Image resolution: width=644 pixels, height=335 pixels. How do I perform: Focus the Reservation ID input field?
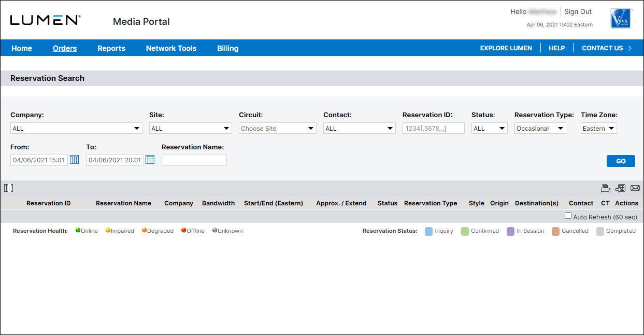[434, 128]
